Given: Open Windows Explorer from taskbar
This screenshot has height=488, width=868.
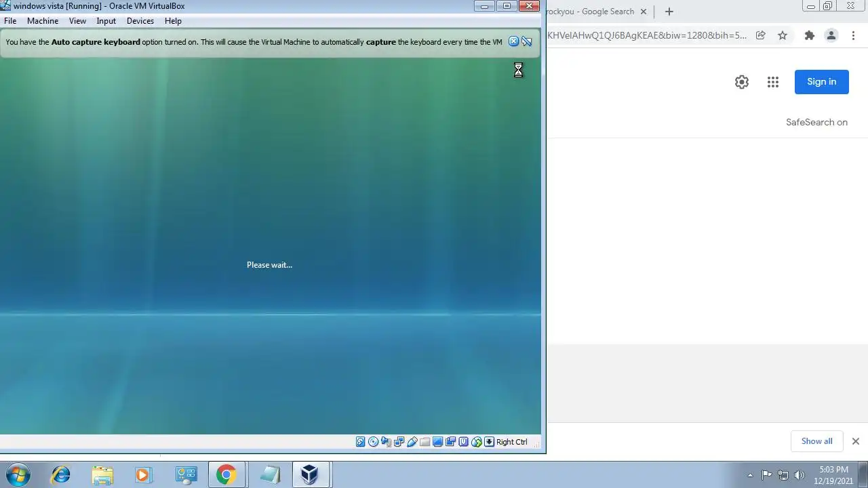Looking at the screenshot, I should pyautogui.click(x=102, y=474).
